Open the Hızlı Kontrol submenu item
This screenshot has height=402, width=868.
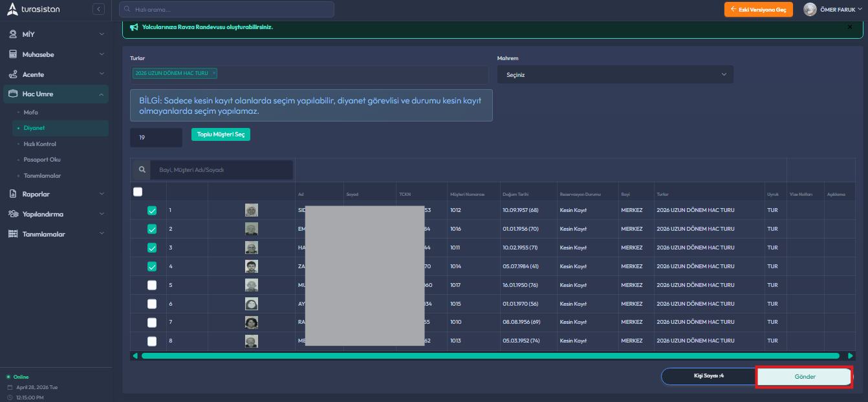[40, 144]
